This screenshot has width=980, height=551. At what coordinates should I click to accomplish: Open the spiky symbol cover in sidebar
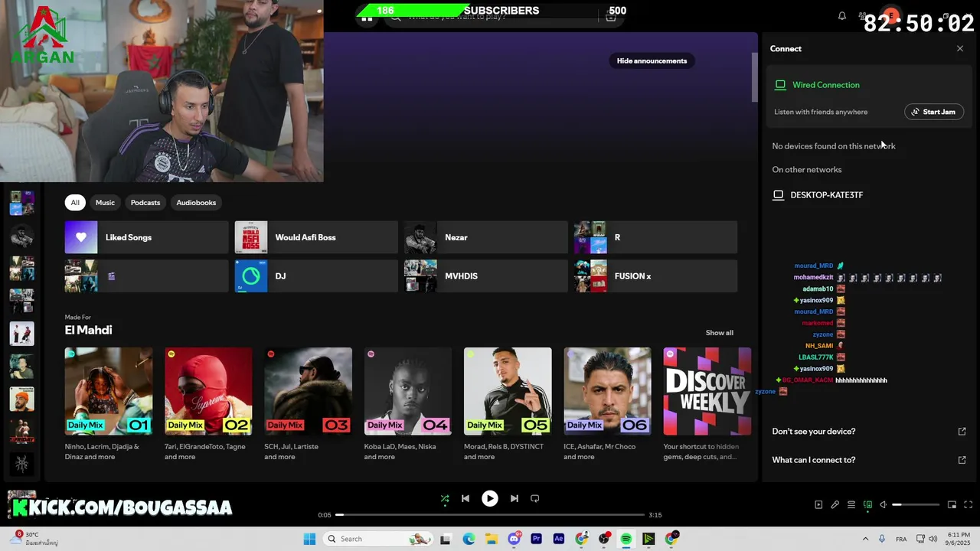point(21,464)
